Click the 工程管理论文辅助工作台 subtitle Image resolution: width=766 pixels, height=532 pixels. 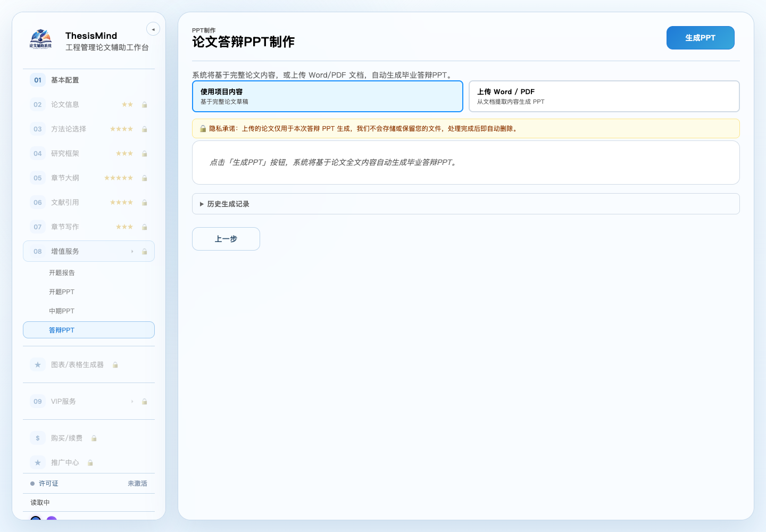coord(107,47)
